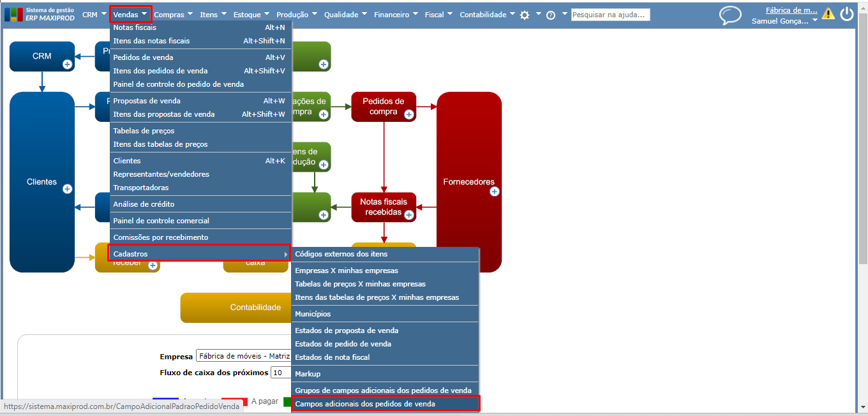Image resolution: width=868 pixels, height=416 pixels.
Task: Expand the CRM menu arrow
Action: tap(103, 14)
